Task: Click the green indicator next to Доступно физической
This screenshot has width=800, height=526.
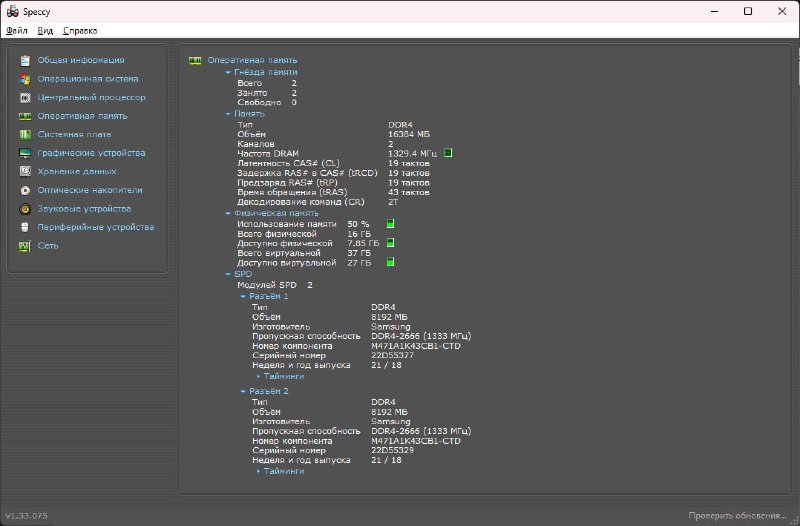Action: (390, 243)
